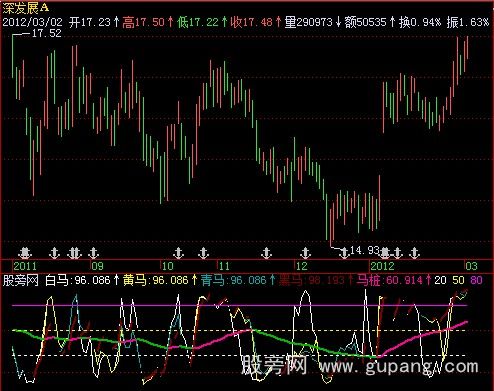Click the anchor marker left of 14.93 label
The image size is (494, 391).
coord(344,253)
